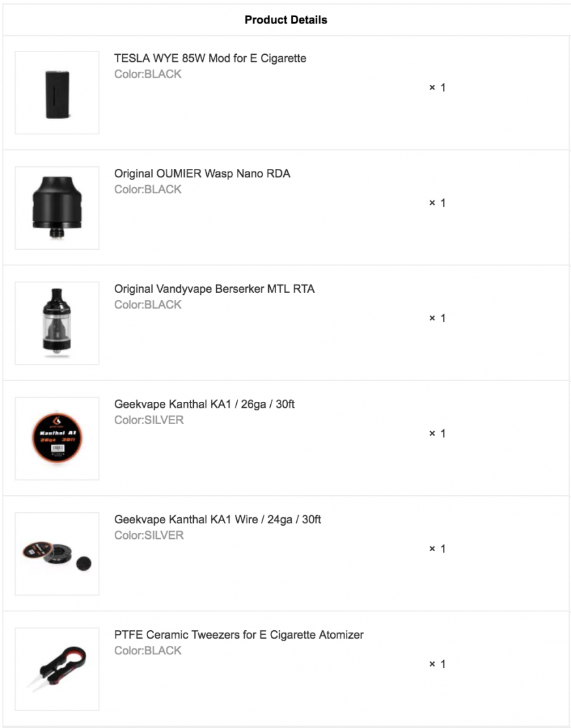Click Color:BLACK label under PTFE Ceramic Tweezers
Viewport: 571px width, 728px height.
click(x=148, y=651)
